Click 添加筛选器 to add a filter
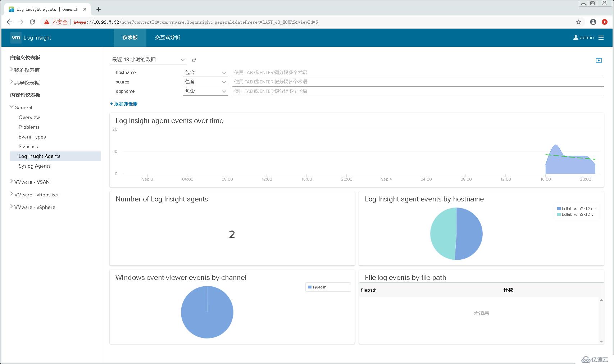The width and height of the screenshot is (614, 364). 124,104
